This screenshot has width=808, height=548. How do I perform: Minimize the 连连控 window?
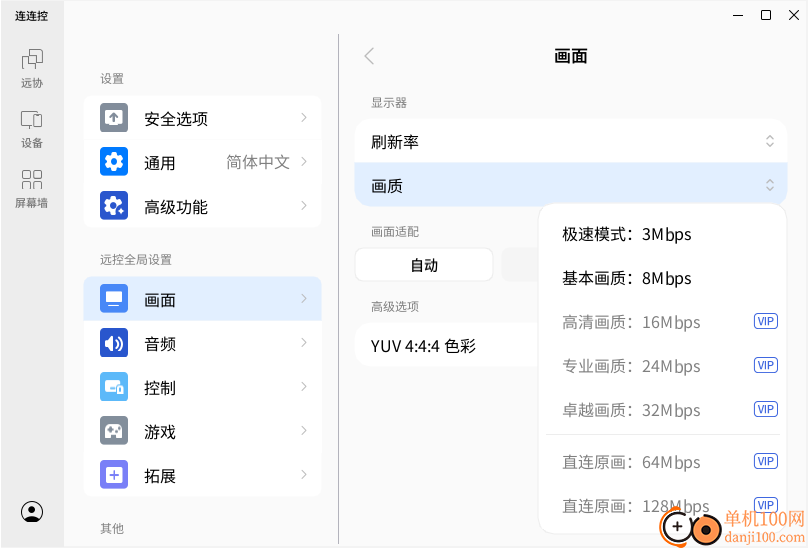738,15
